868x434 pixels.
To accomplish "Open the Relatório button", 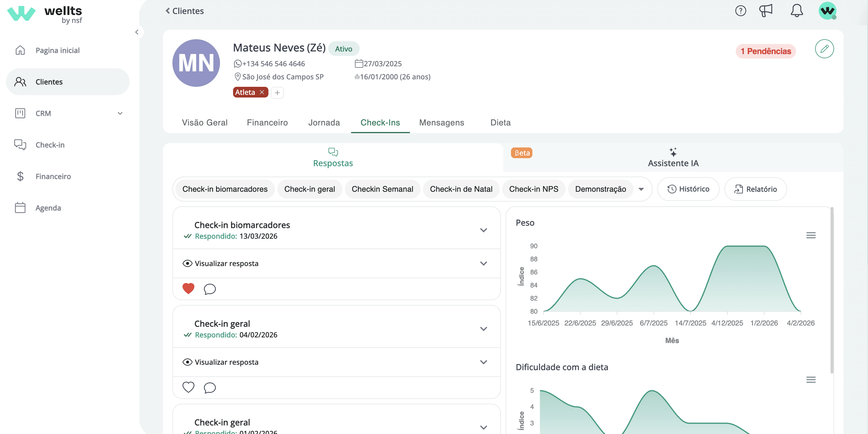I will [755, 189].
